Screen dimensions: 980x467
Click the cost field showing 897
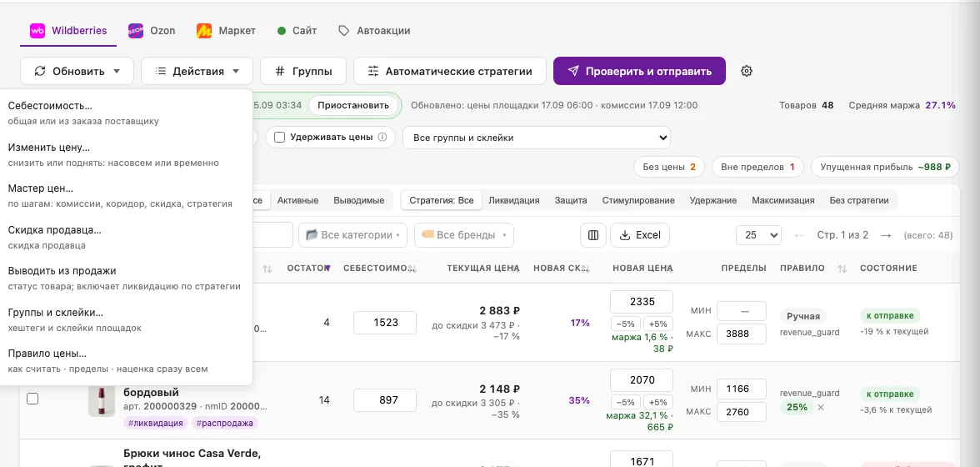point(385,400)
